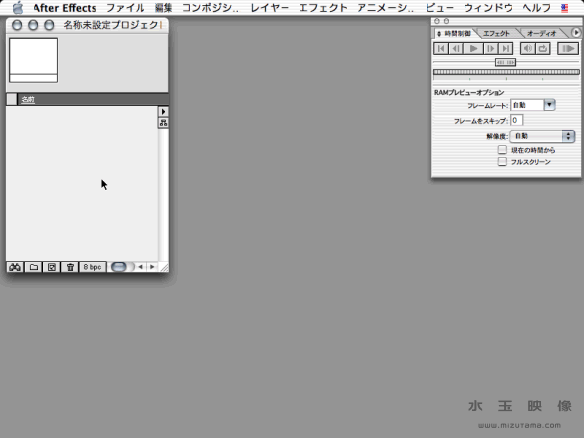The height and width of the screenshot is (438, 584).
Task: Click the Project window preview thumbnail
Action: click(34, 60)
